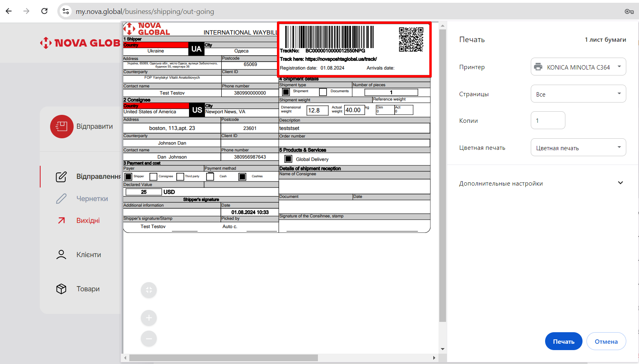Open the Страницы pages dropdown

pos(578,94)
